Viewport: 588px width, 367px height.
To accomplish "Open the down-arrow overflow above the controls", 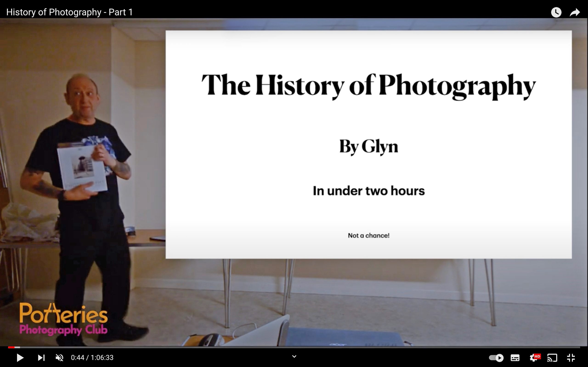I will 294,356.
